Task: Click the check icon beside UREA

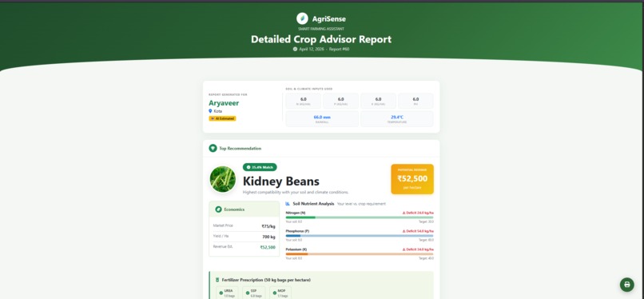Action: coord(221,293)
